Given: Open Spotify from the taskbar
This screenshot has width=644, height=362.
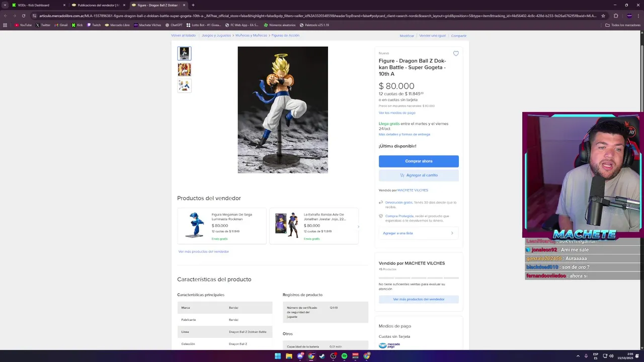Looking at the screenshot, I should click(x=344, y=356).
